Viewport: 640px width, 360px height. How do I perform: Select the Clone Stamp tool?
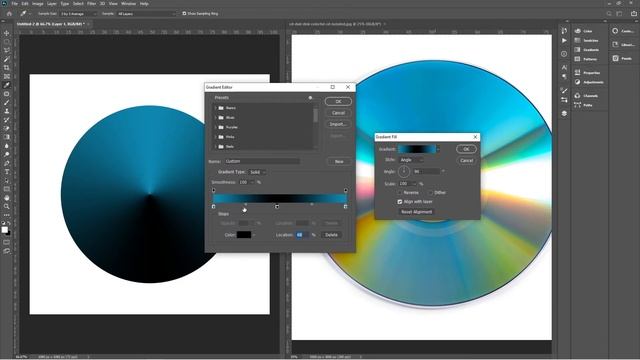7,111
